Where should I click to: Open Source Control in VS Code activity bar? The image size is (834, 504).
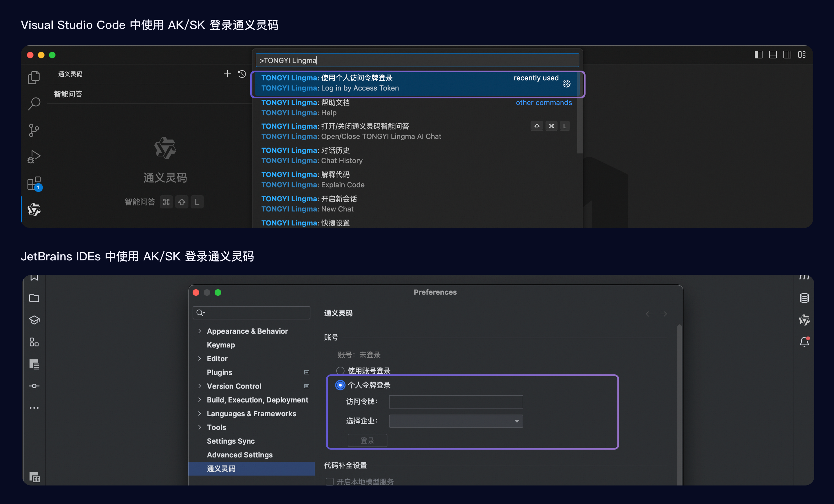click(34, 130)
